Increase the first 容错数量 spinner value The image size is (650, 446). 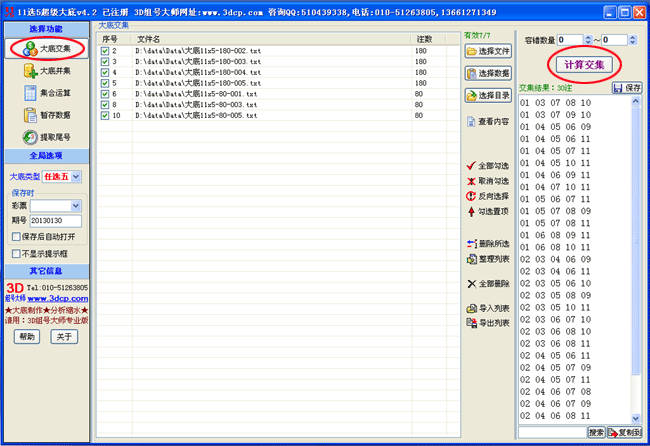click(588, 37)
